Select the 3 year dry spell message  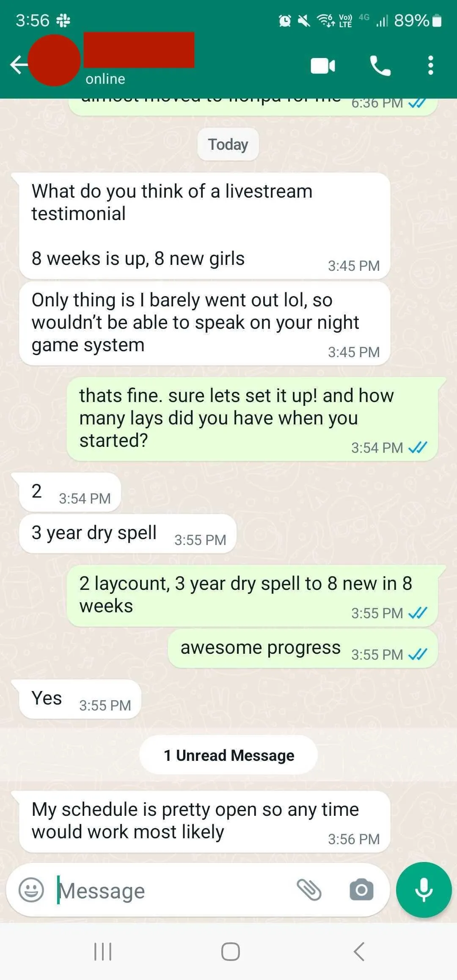(128, 534)
